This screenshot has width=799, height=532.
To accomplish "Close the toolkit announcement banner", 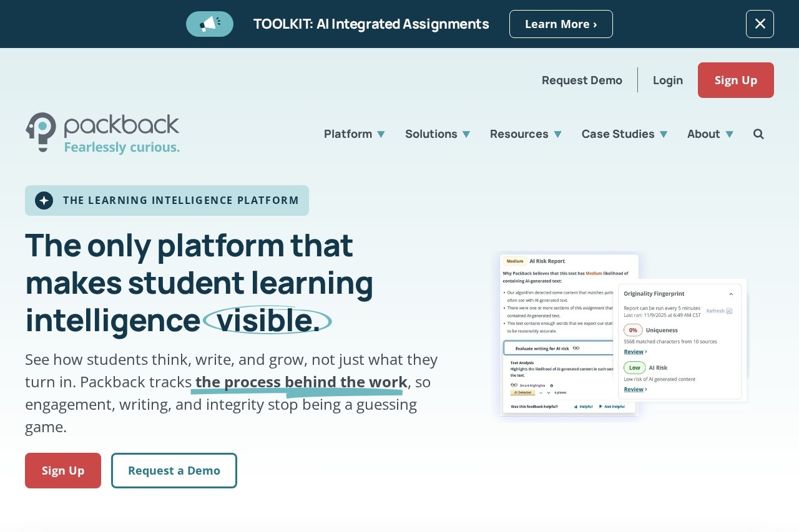I will 760,24.
